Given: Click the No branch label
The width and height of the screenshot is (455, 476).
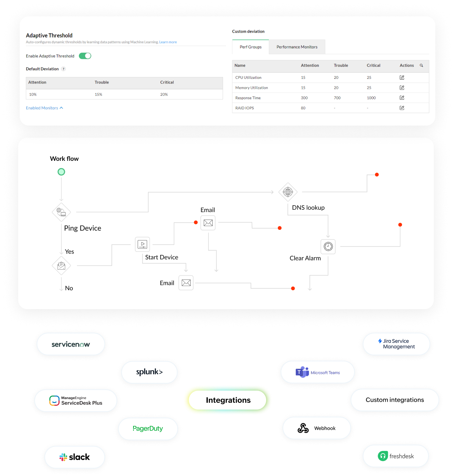Looking at the screenshot, I should point(69,288).
